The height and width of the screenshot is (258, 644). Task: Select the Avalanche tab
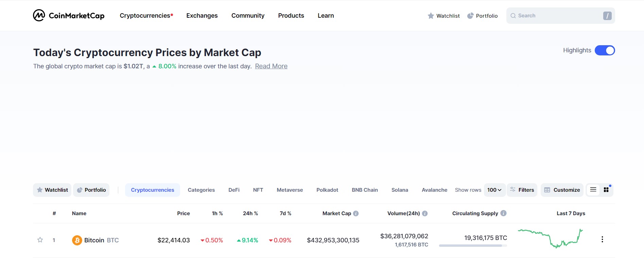click(434, 190)
